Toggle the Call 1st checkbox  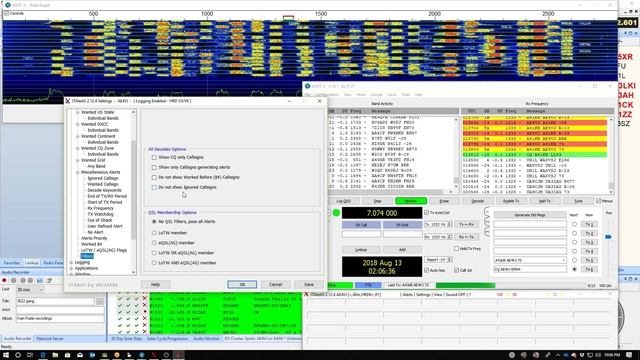(x=456, y=270)
